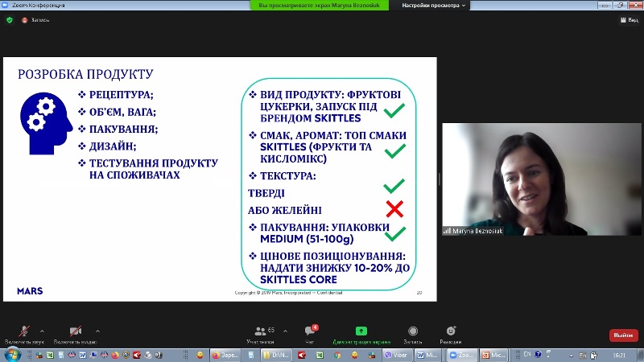Click the ОБ'ЄМ, ВАГА; bullet text
This screenshot has width=644, height=362.
click(x=122, y=112)
